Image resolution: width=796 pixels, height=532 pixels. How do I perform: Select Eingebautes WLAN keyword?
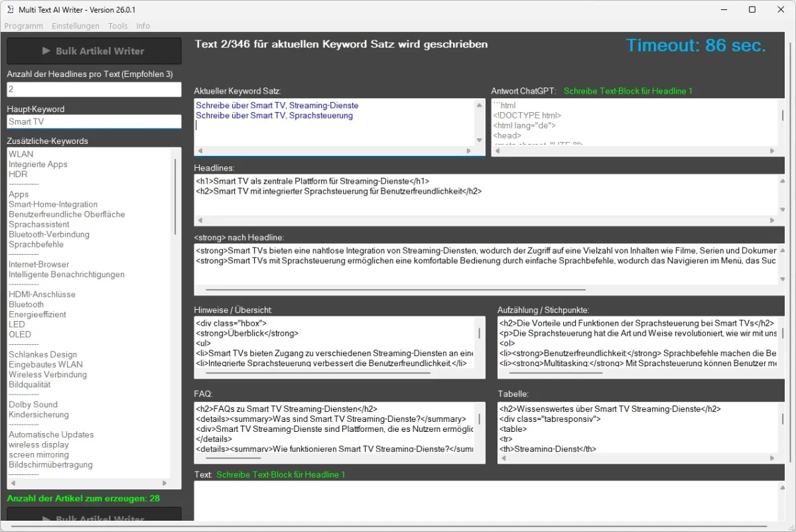[46, 364]
